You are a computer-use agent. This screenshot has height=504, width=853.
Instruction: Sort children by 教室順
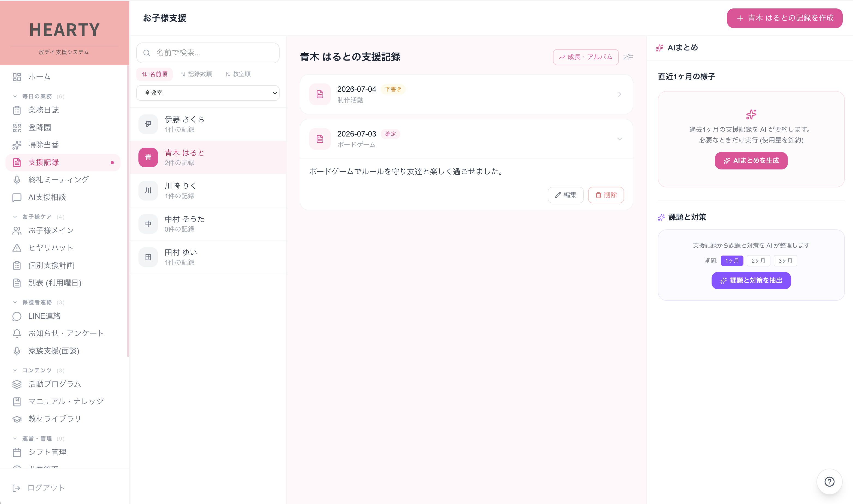click(238, 74)
